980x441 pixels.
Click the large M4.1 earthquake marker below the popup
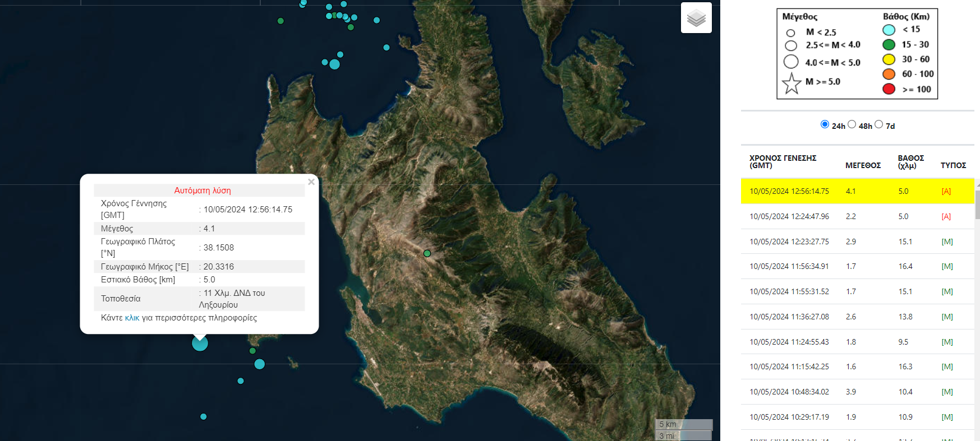pyautogui.click(x=200, y=343)
